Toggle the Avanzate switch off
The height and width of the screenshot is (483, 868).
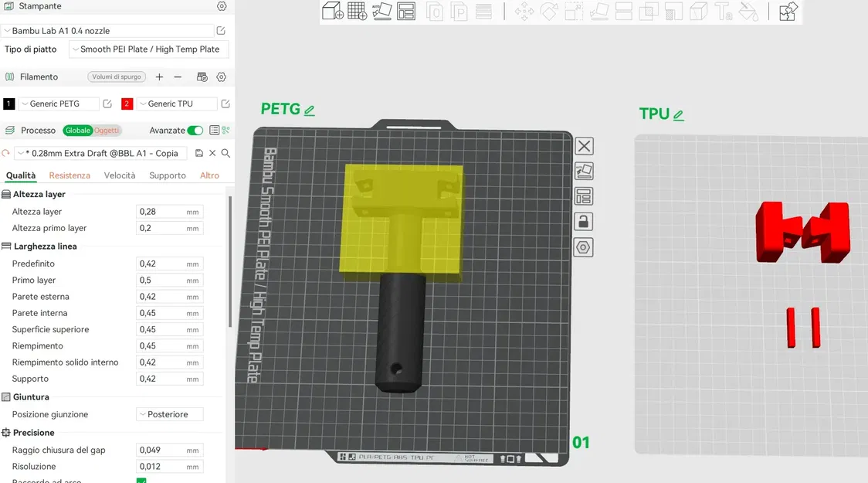(x=195, y=130)
